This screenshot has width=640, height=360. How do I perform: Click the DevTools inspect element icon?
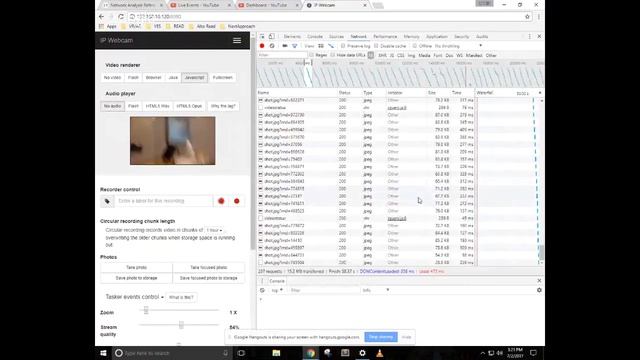262,36
